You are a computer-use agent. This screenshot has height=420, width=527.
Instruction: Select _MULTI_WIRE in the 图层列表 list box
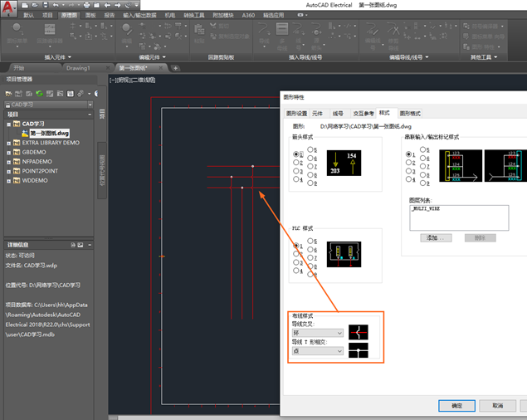tap(427, 208)
